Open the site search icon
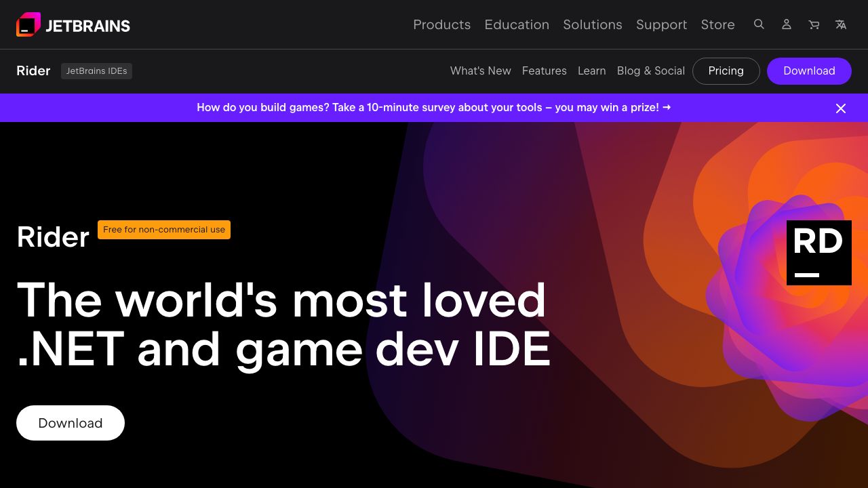Image resolution: width=868 pixels, height=488 pixels. pos(759,24)
